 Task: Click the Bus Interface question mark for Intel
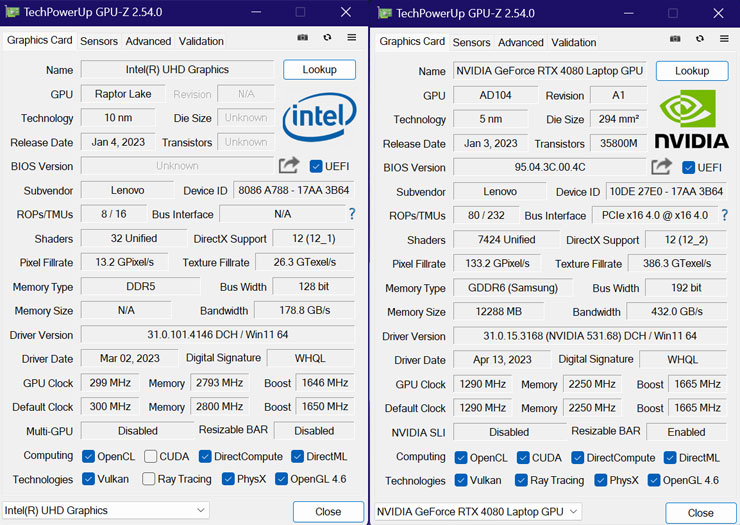(x=352, y=214)
